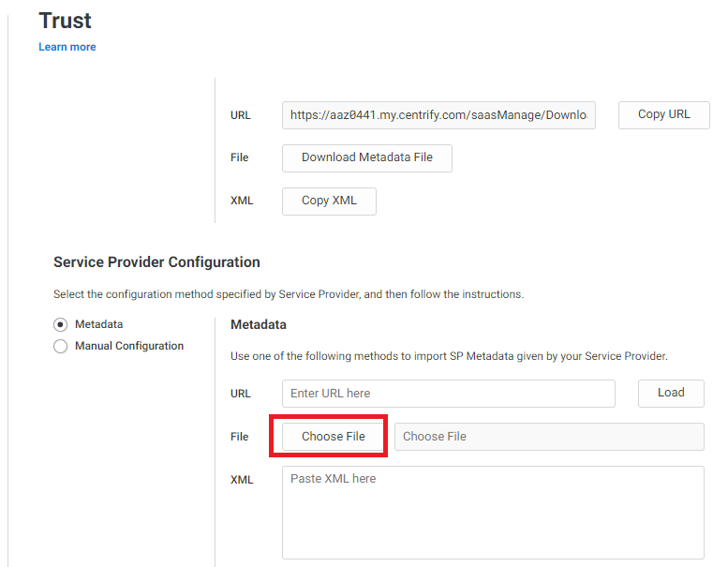Click the Download Metadata File button
Viewport: 728px width, 567px height.
tap(367, 157)
